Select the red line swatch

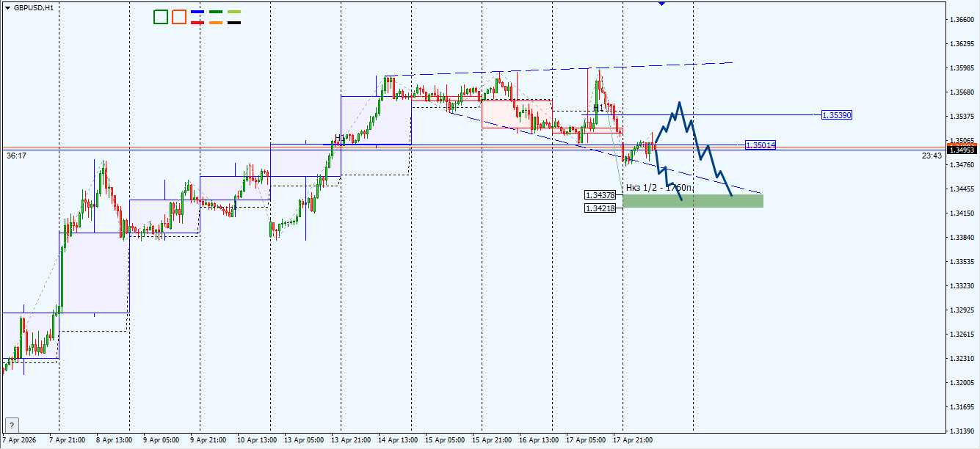pyautogui.click(x=197, y=22)
